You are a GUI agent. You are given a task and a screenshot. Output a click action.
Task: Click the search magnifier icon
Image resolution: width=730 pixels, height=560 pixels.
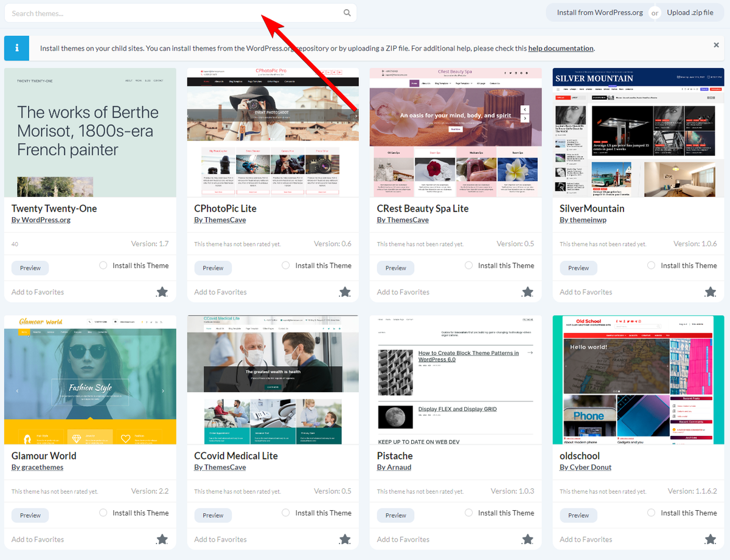[x=347, y=12]
